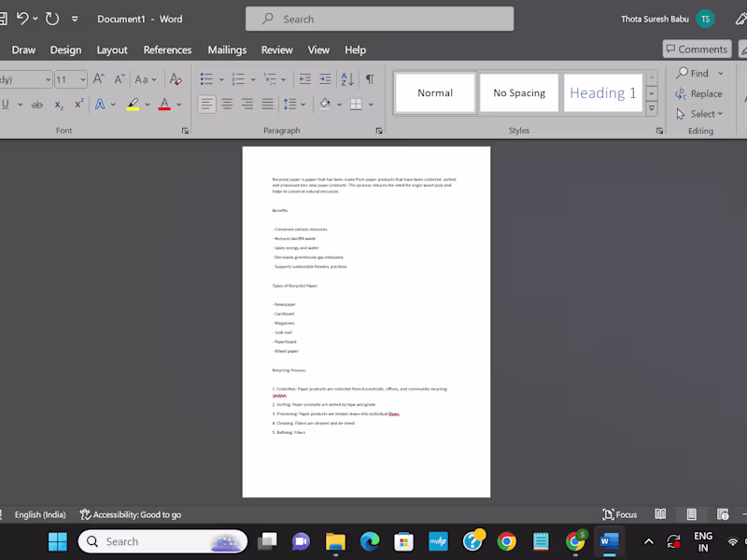Click the Increase Font Size icon
The height and width of the screenshot is (560, 747).
click(99, 79)
